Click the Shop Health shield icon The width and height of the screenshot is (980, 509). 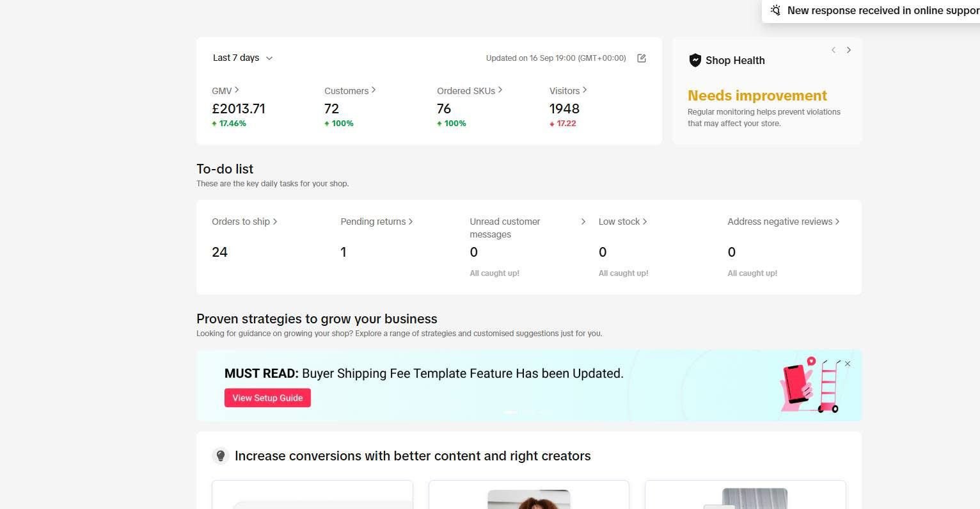[695, 60]
